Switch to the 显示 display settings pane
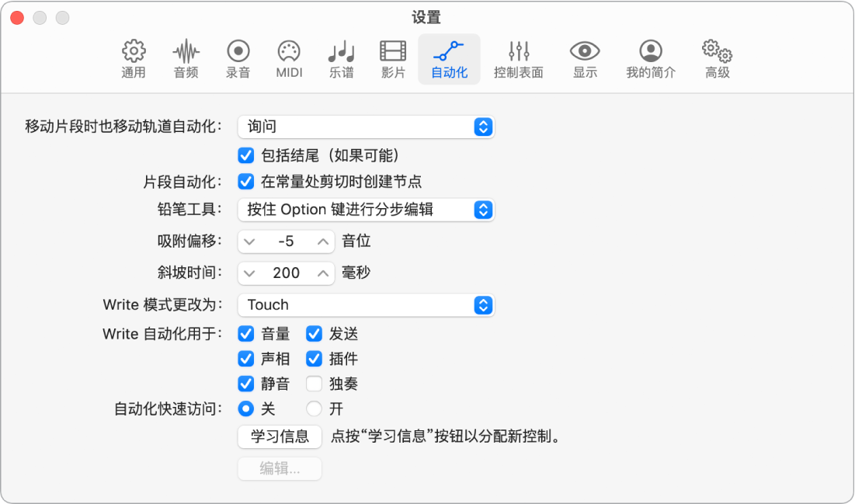This screenshot has width=855, height=504. tap(585, 59)
